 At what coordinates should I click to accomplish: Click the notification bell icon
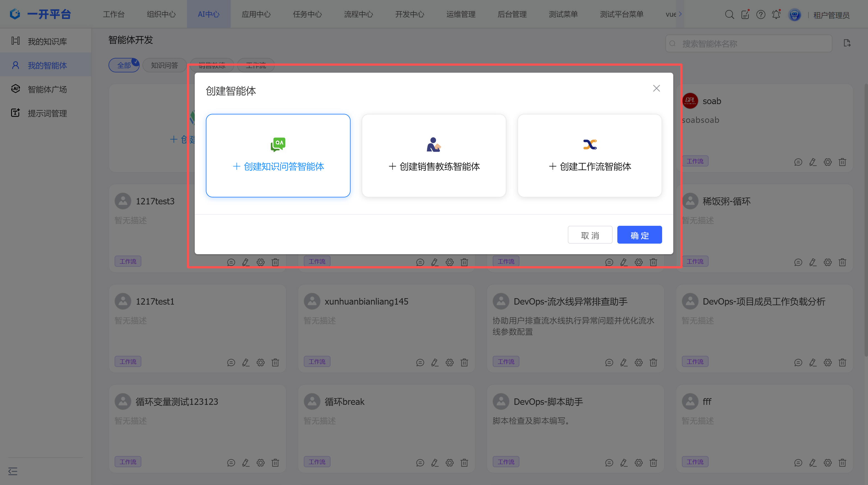(x=776, y=14)
